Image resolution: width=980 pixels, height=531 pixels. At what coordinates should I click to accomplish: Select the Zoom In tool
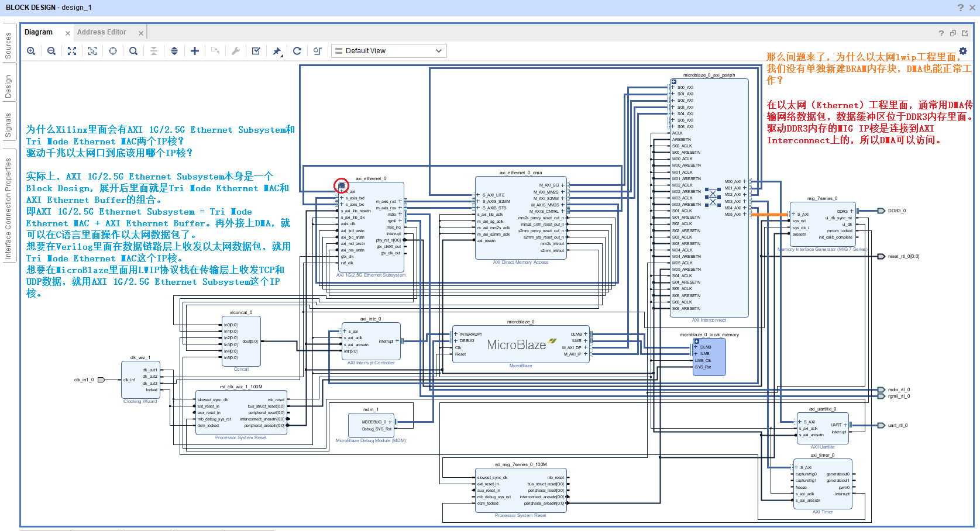31,51
